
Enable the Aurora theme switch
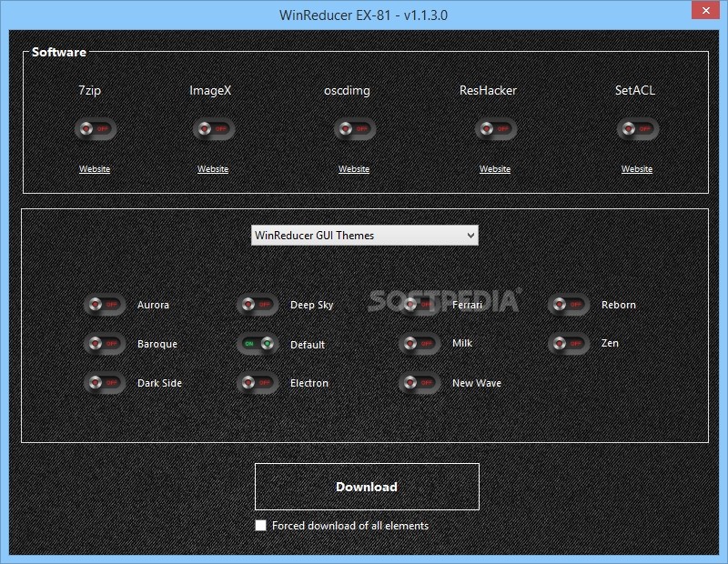pos(105,305)
